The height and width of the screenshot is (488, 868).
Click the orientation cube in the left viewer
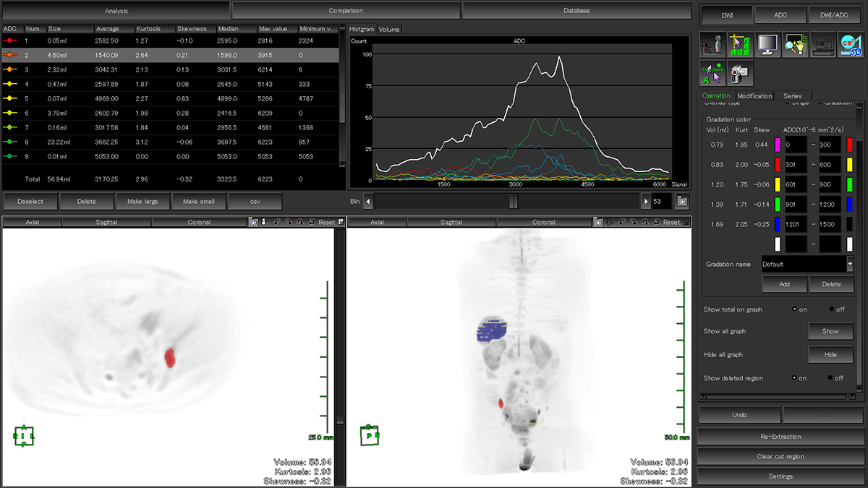click(24, 435)
